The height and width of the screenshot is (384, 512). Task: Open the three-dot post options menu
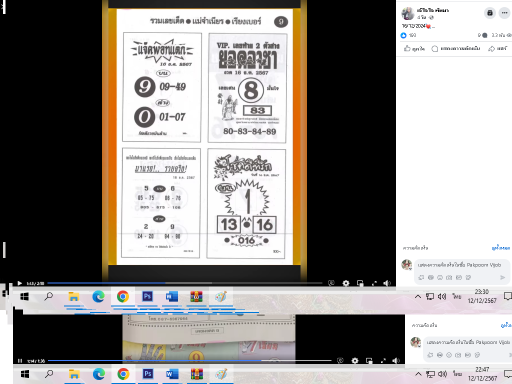(x=504, y=13)
